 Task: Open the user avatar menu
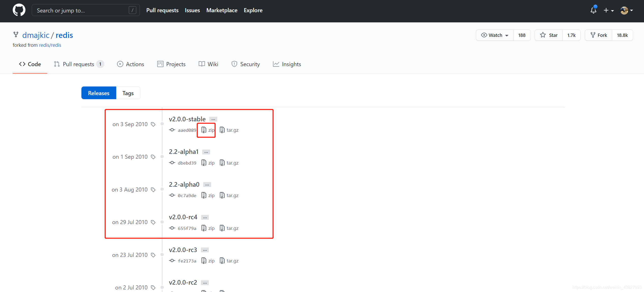pos(627,10)
